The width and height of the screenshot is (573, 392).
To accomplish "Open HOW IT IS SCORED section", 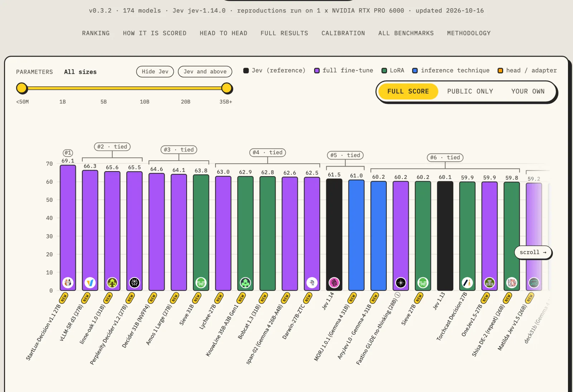I will click(x=155, y=33).
